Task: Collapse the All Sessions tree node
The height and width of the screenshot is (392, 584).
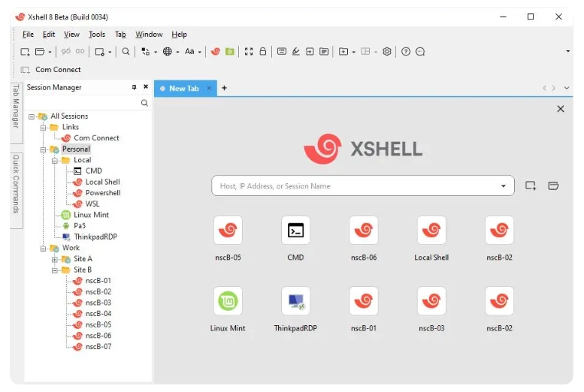Action: click(x=32, y=116)
